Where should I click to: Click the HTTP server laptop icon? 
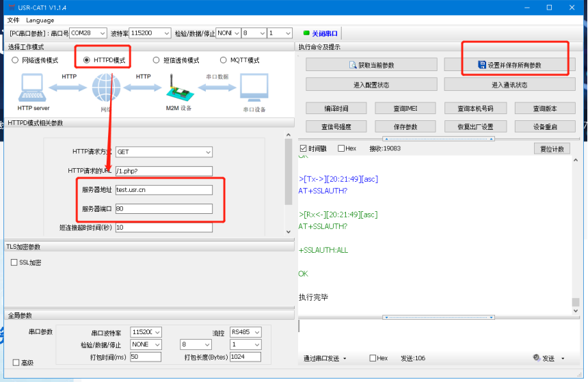point(34,88)
